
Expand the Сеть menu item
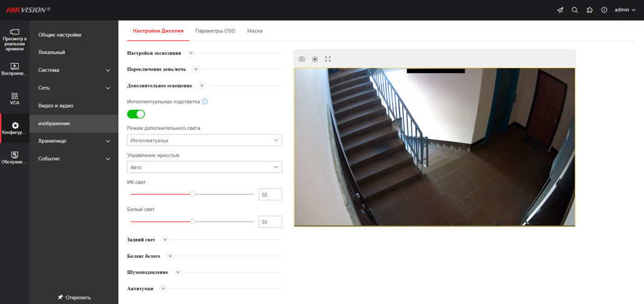74,88
